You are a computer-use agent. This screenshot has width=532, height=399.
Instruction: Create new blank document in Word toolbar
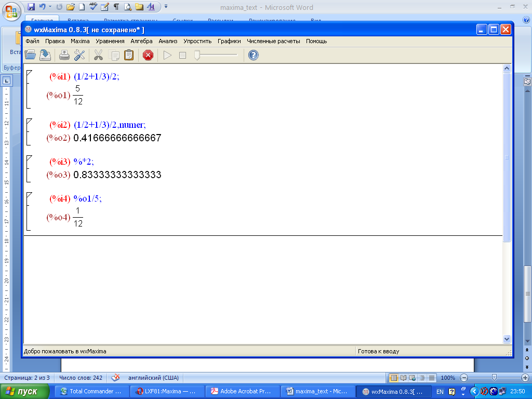pos(82,6)
